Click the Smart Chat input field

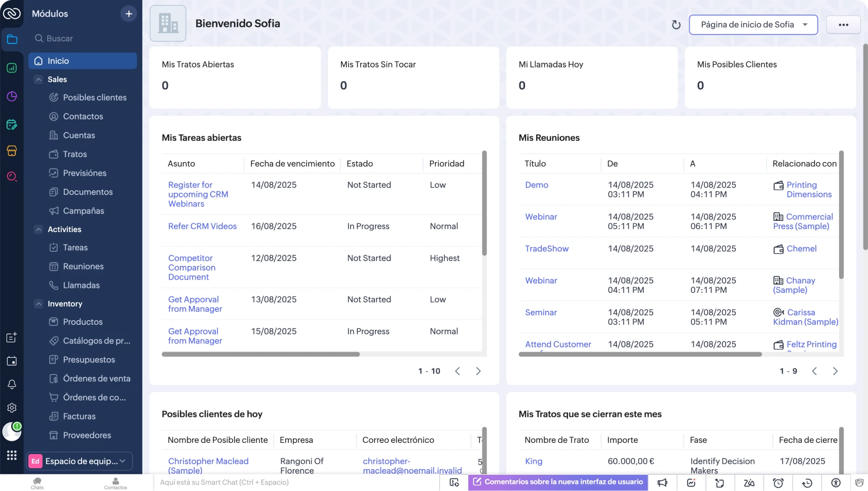pos(296,483)
